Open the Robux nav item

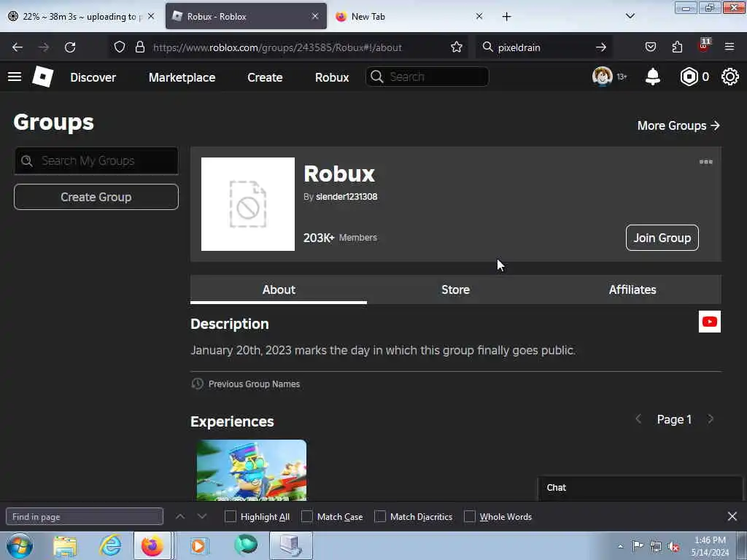tap(332, 77)
